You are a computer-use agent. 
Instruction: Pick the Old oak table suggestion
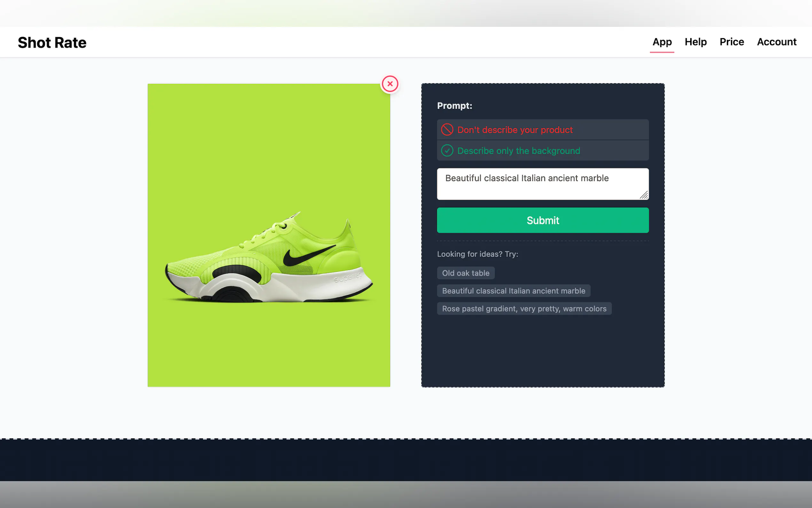coord(465,273)
